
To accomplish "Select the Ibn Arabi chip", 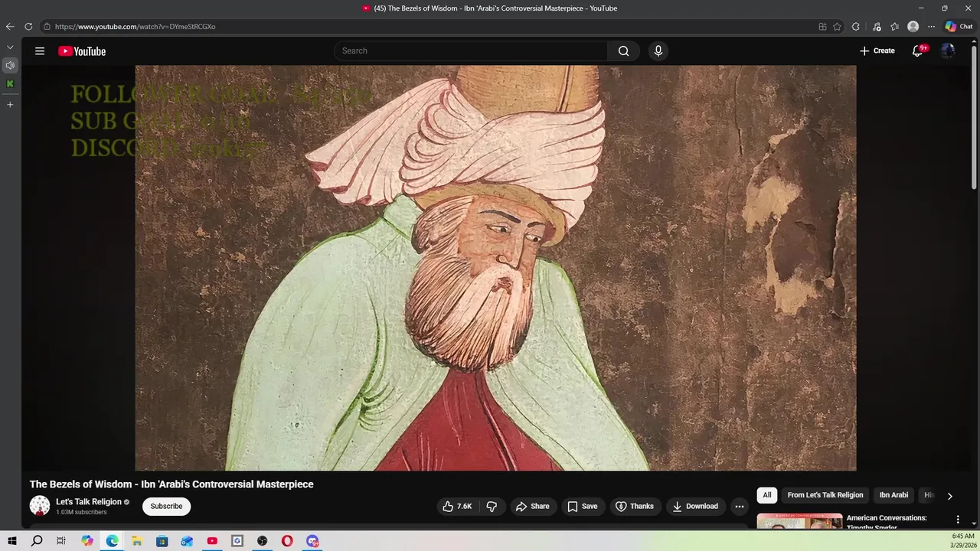I will 893,495.
